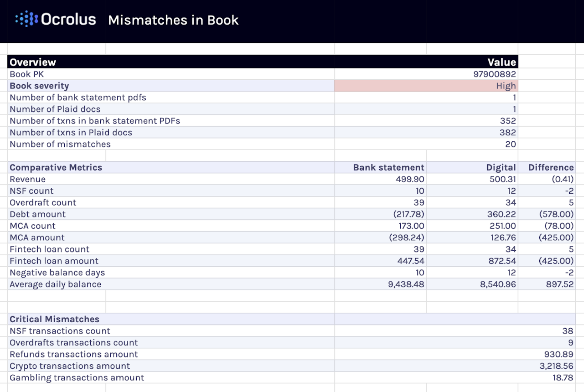Select 'Number of Plaid docs' label
The image size is (584, 392).
tap(55, 109)
